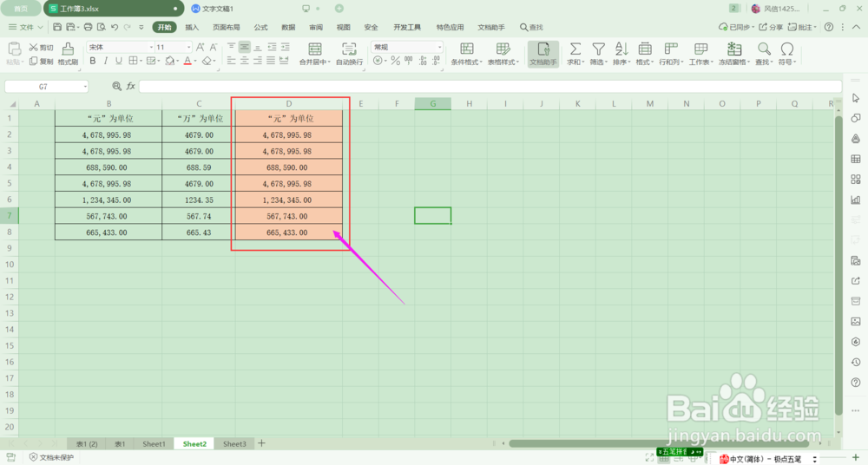Switch to the 页面布局 tab
Viewport: 868px width, 465px height.
tap(226, 27)
